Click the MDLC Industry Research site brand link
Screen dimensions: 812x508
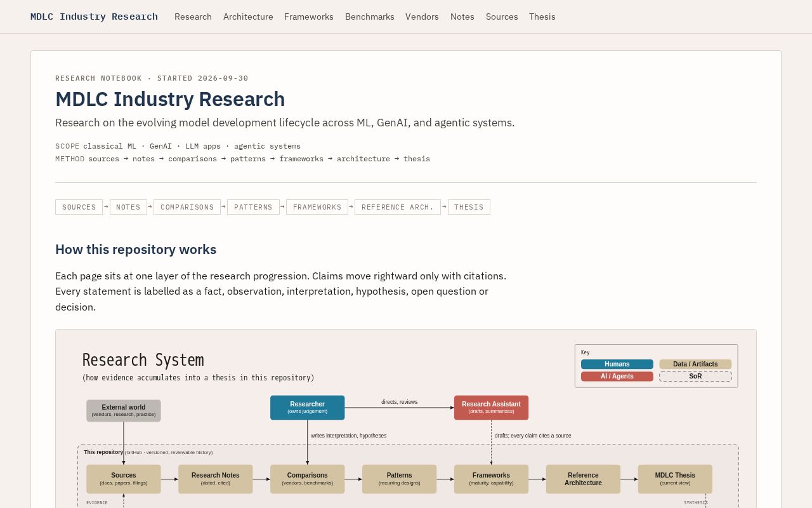pos(94,17)
